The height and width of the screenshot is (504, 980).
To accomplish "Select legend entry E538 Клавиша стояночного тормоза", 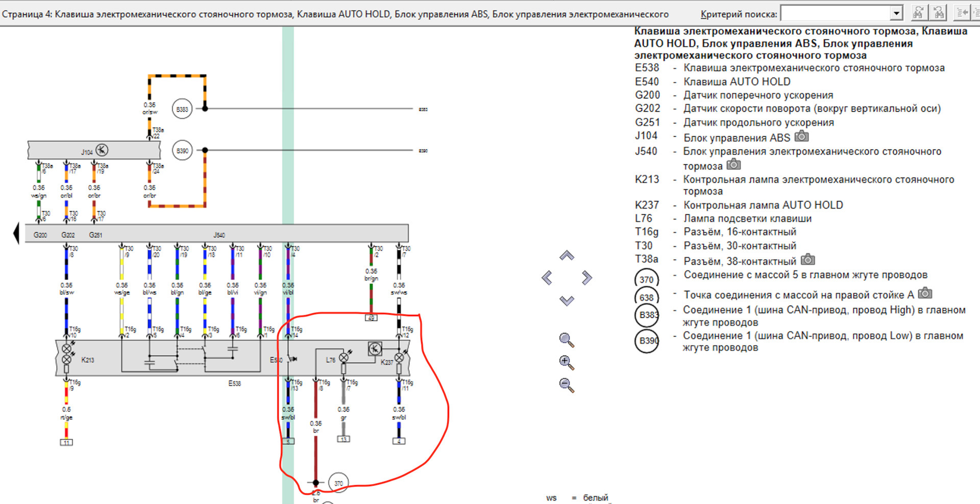I will click(x=790, y=68).
